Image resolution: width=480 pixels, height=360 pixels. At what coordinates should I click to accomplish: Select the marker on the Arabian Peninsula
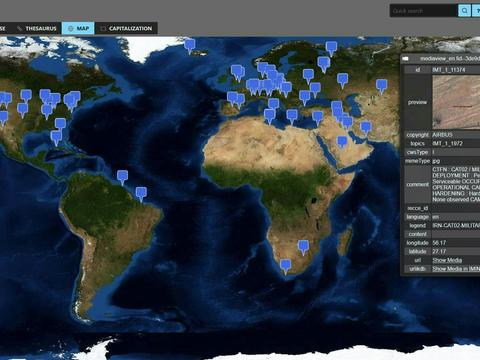pyautogui.click(x=342, y=142)
